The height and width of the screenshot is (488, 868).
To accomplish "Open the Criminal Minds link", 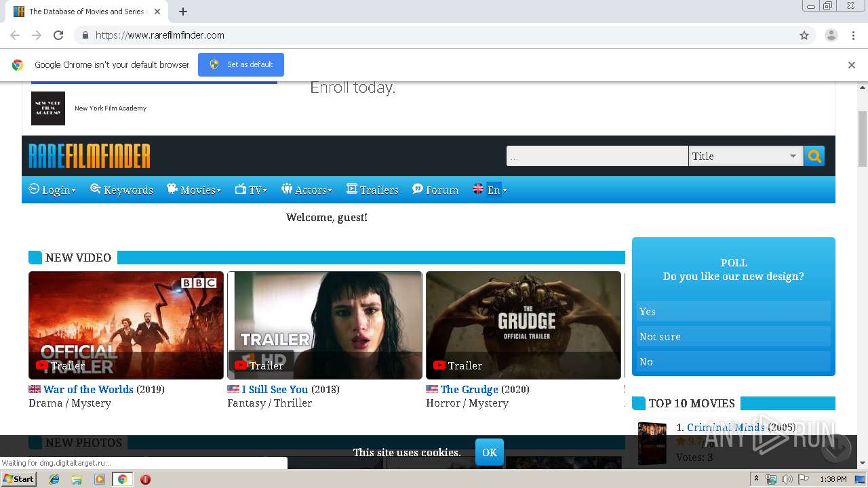I will point(726,427).
